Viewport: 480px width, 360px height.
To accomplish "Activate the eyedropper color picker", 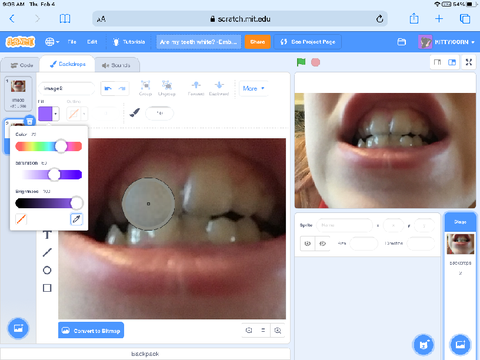I will (x=76, y=219).
